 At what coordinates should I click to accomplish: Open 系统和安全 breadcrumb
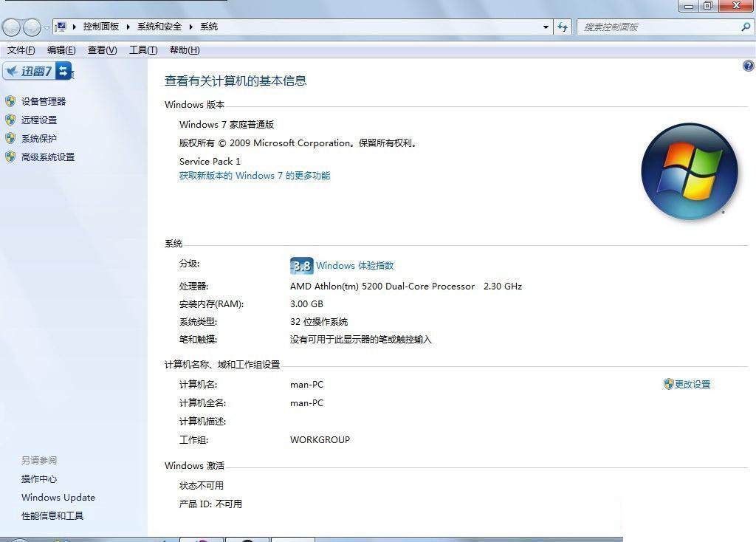pos(159,27)
